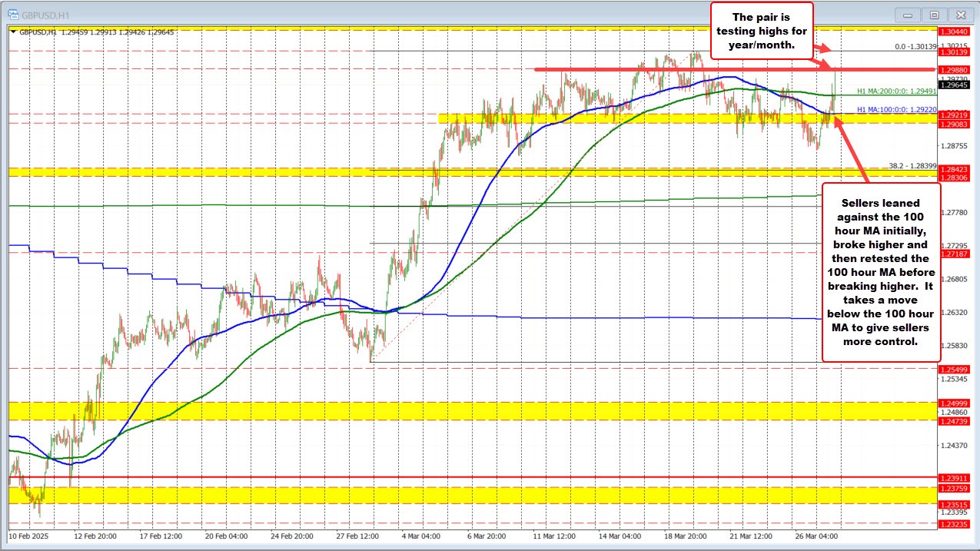The width and height of the screenshot is (980, 551).
Task: Click the 10 Feb 2025 time axis label
Action: pos(28,536)
